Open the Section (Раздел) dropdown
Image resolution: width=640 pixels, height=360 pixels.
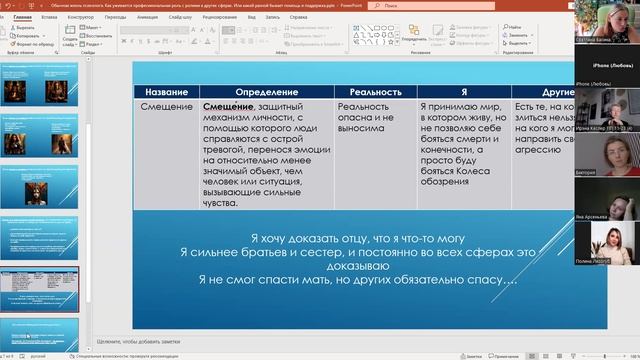[x=91, y=44]
